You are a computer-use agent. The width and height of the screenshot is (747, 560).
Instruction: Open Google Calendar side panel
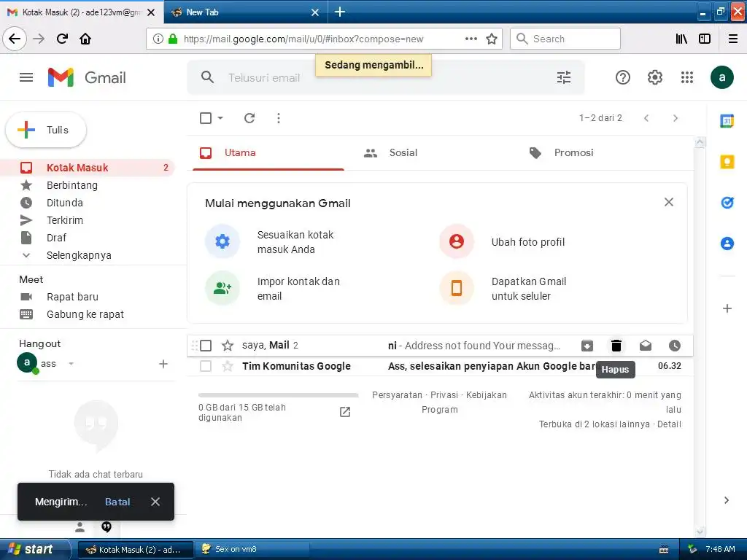(x=727, y=121)
